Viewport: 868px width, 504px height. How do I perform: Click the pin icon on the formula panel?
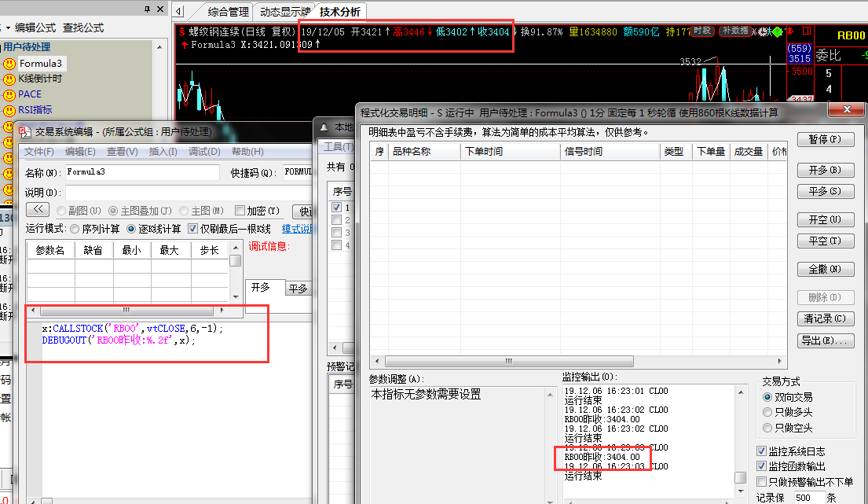coord(147,9)
